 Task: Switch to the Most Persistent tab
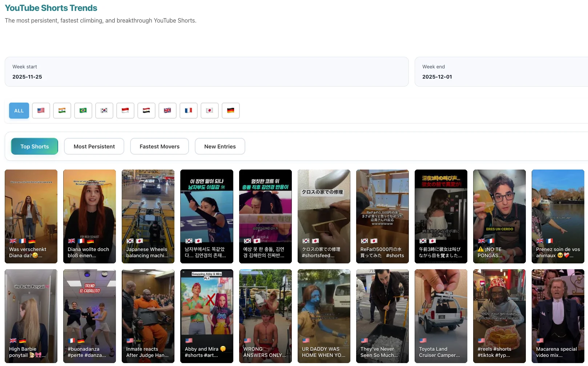pos(94,146)
